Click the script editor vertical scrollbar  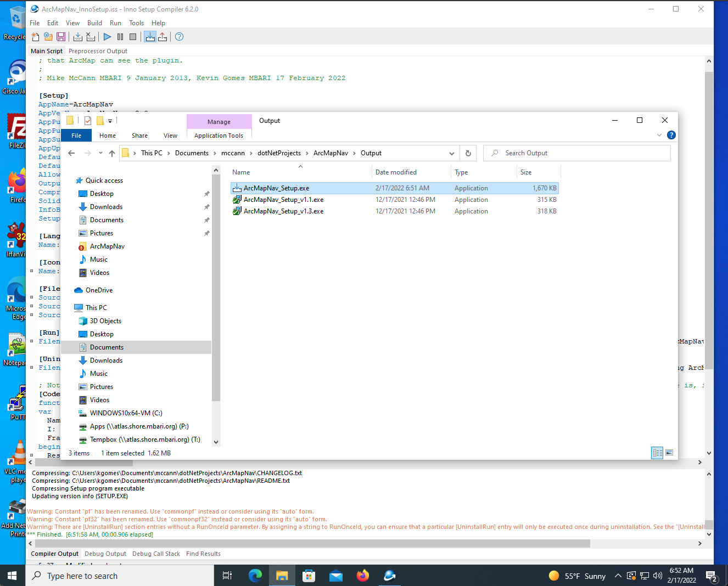(709, 219)
